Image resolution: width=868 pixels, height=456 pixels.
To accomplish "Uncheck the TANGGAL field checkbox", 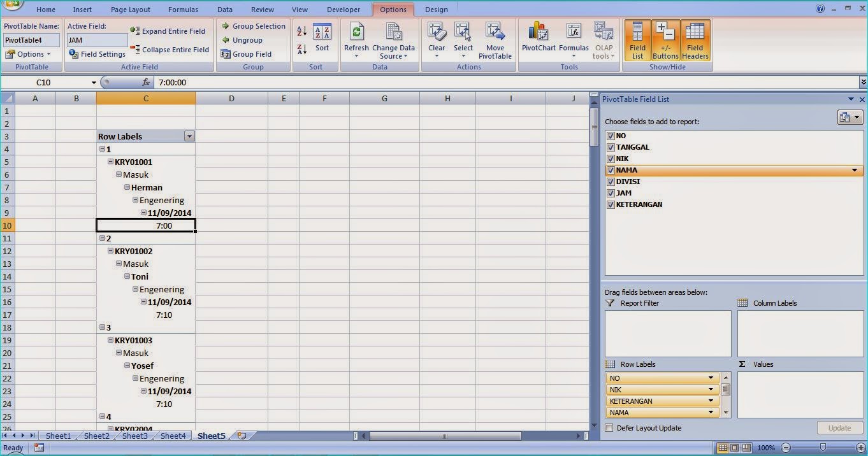I will (x=611, y=147).
